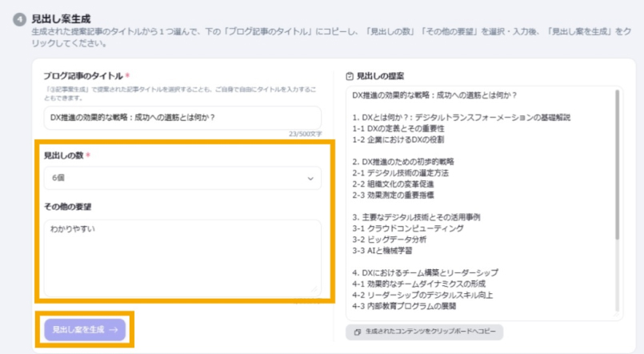This screenshot has width=644, height=354.
Task: Click the arrow icon on 見出し案を生成
Action: tap(114, 329)
